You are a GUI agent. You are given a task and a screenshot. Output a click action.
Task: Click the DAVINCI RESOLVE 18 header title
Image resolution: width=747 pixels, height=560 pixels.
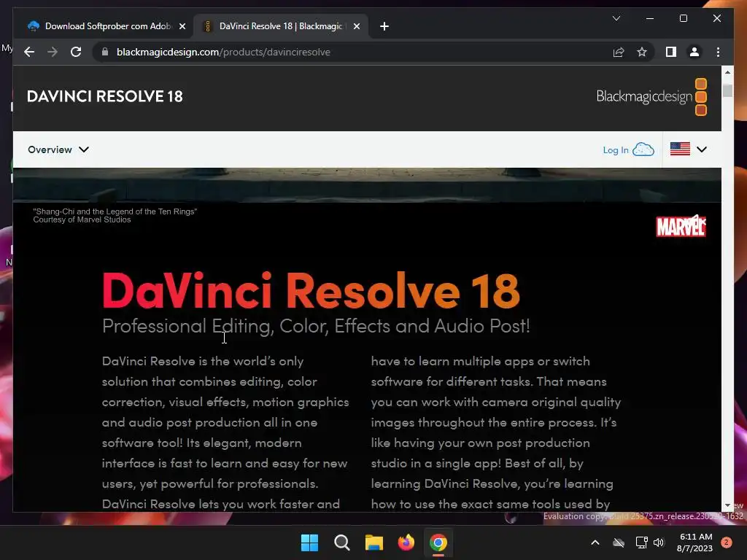pos(105,96)
